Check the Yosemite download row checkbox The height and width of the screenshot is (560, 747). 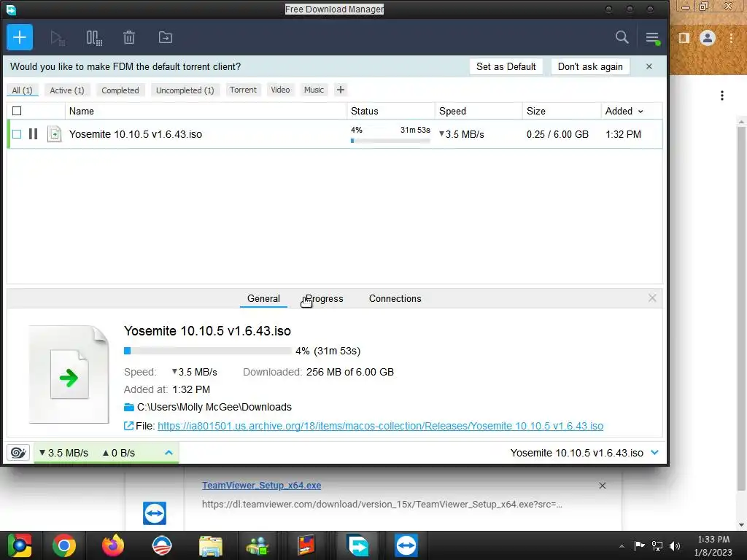coord(17,134)
